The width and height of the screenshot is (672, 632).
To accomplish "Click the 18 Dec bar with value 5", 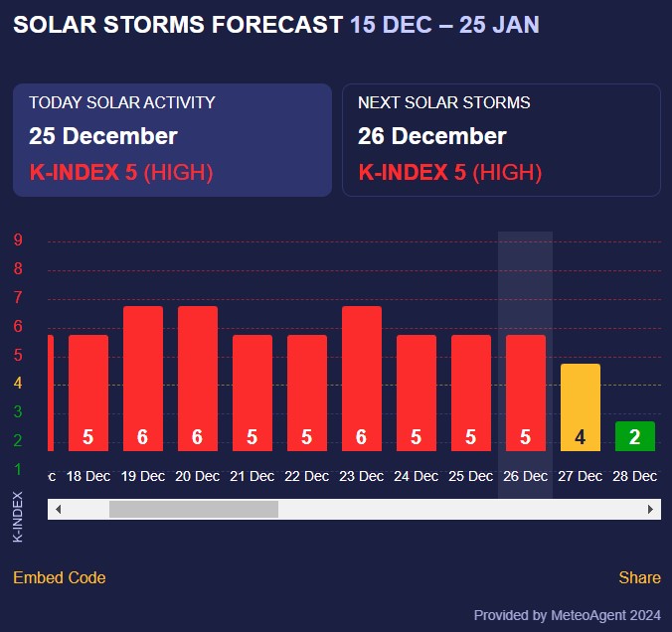I will coord(88,393).
